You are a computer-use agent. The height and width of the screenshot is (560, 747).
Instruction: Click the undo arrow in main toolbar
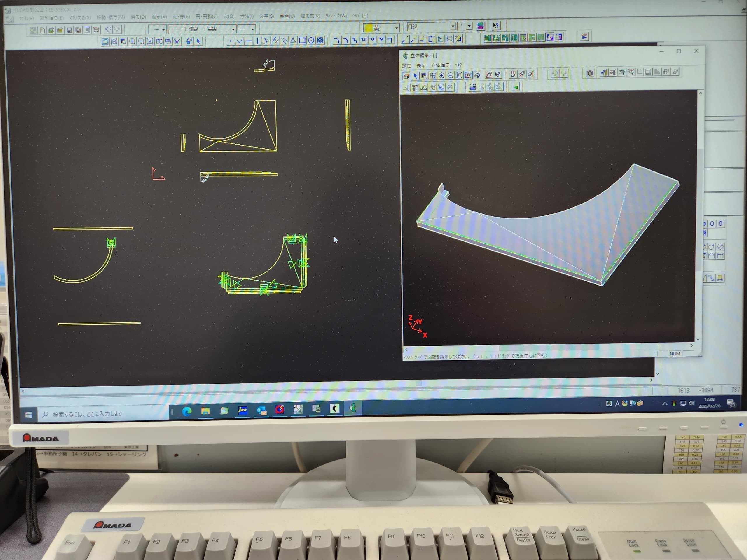tap(108, 30)
